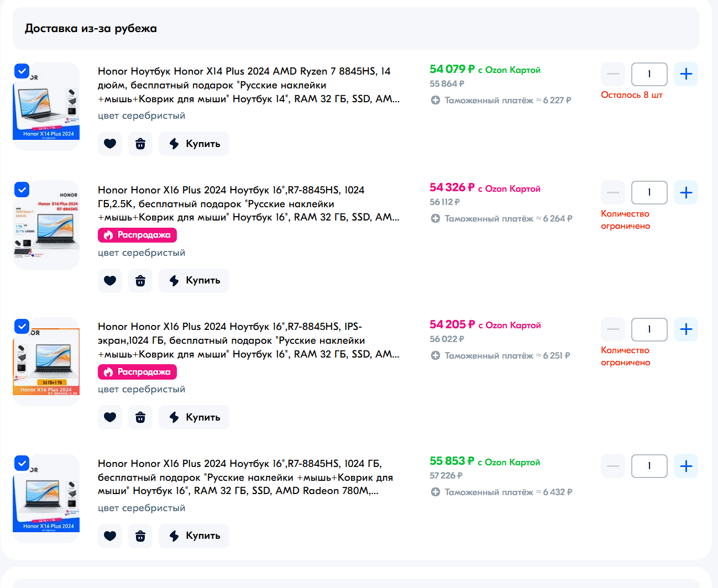Delete Honor X14 Plus laptop from cart
The width and height of the screenshot is (718, 588).
(140, 144)
